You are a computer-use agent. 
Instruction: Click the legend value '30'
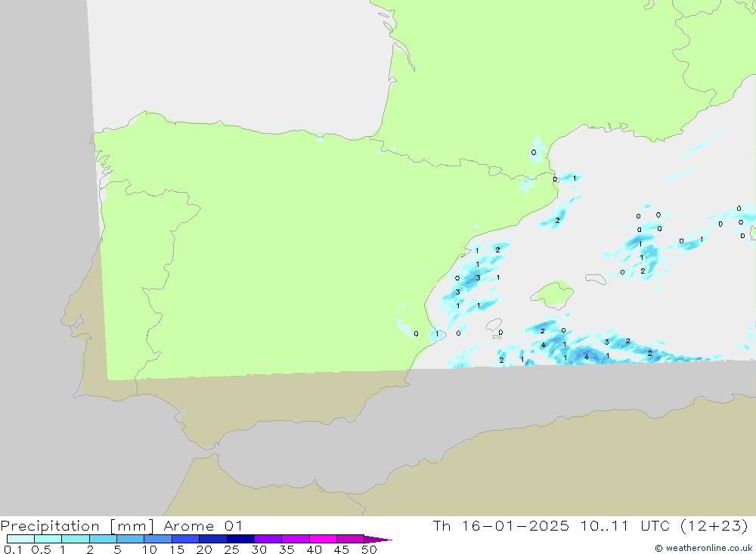coord(259,549)
